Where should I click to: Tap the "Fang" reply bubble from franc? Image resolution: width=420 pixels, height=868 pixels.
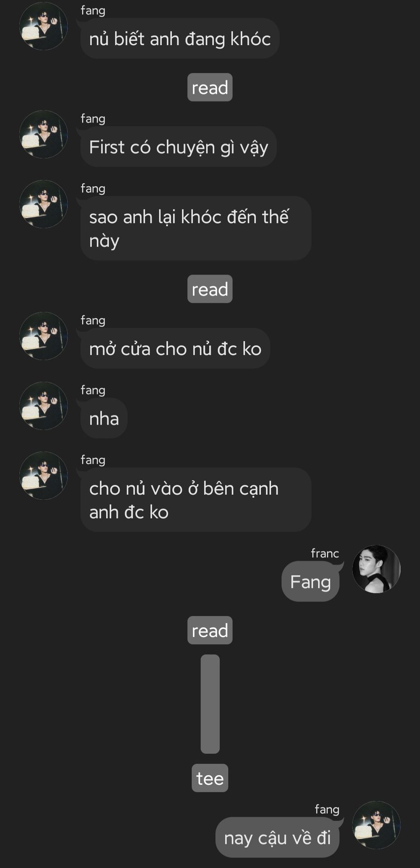click(x=311, y=581)
